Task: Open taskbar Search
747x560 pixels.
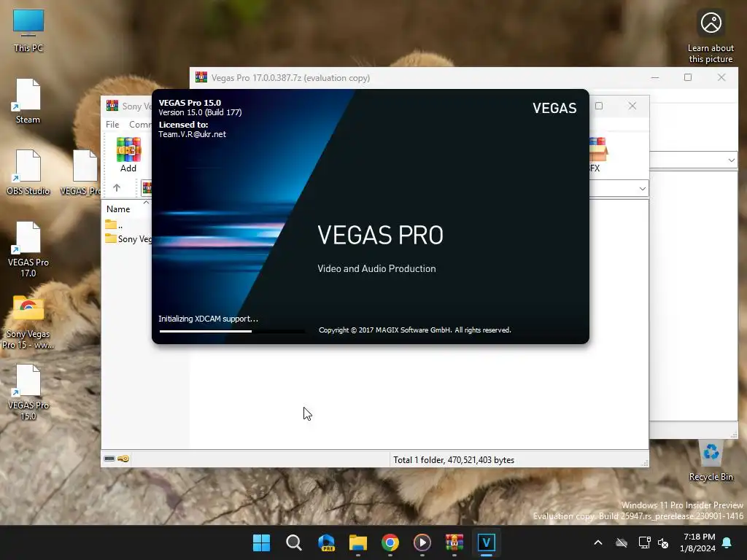Action: (x=293, y=542)
